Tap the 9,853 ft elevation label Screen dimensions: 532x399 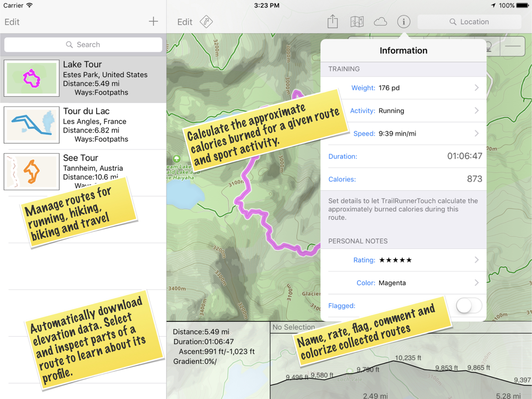point(446,368)
